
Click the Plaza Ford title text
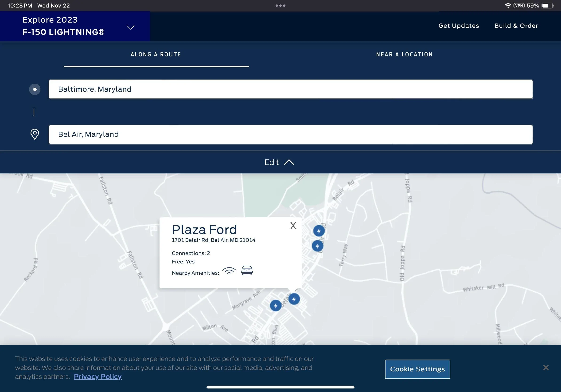[x=204, y=230]
